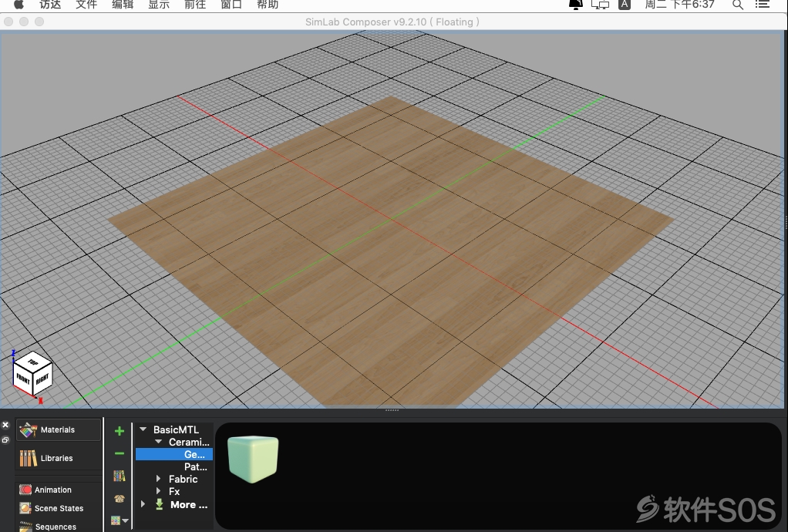Open the 文件 menu

pyautogui.click(x=86, y=5)
